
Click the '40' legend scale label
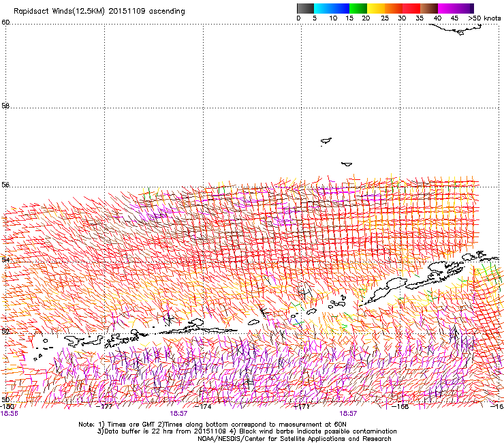coord(437,18)
